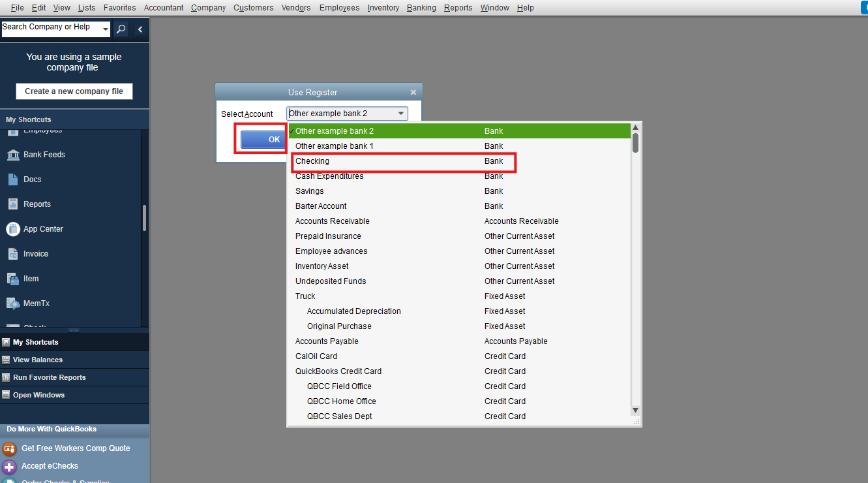
Task: Select Accounts Receivable account
Action: point(459,221)
